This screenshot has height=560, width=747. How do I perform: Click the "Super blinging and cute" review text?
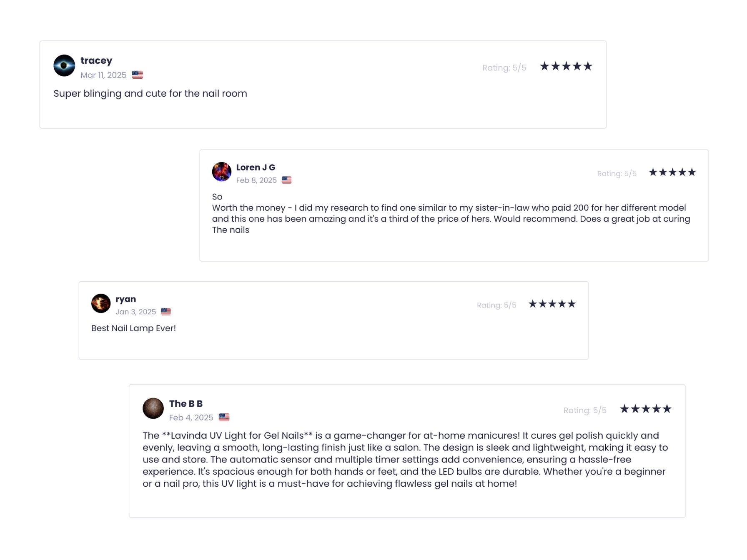(150, 94)
